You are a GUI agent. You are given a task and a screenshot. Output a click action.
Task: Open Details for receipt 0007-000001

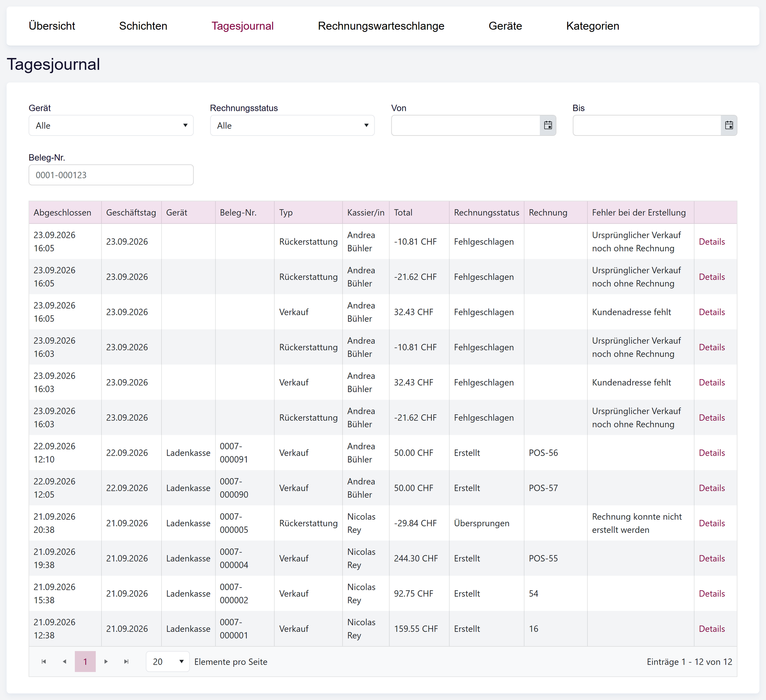pos(712,629)
